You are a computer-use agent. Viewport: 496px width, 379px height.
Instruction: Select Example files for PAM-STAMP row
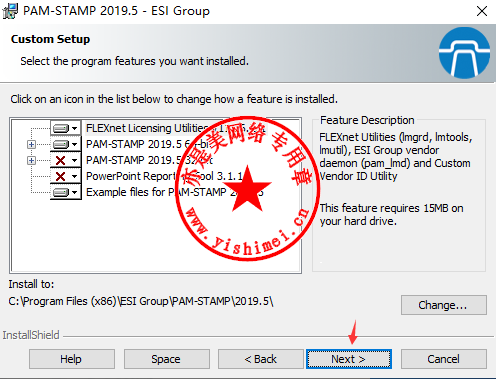coord(175,192)
